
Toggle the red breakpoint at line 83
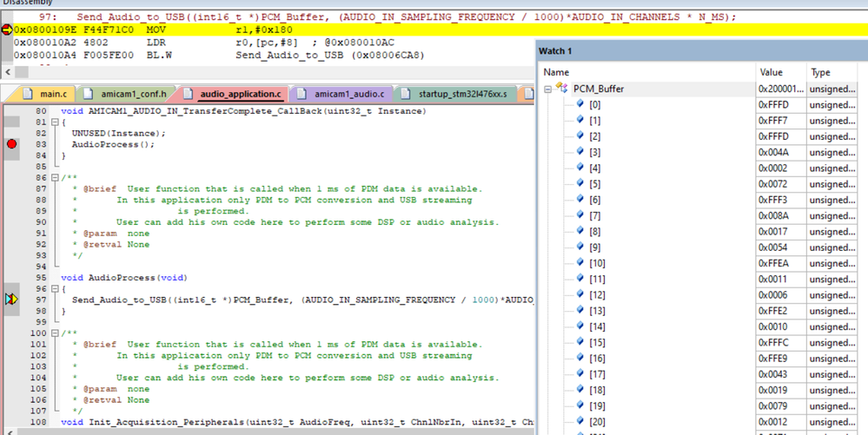click(x=11, y=144)
